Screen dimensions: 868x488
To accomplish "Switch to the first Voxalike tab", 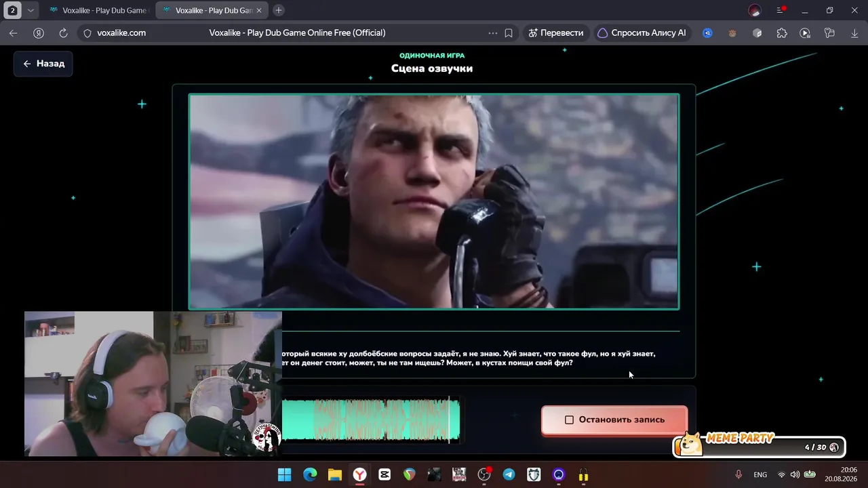I will click(98, 10).
